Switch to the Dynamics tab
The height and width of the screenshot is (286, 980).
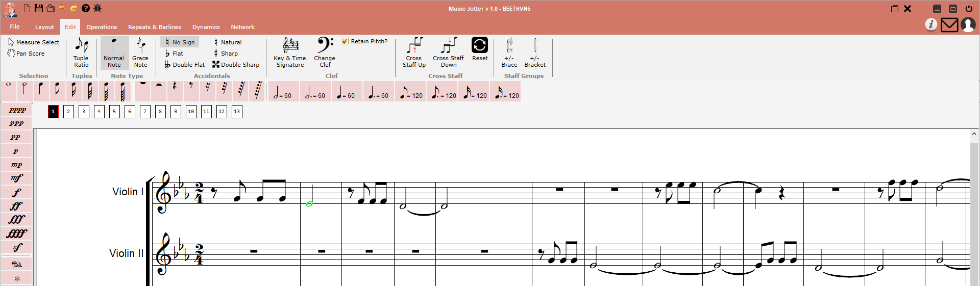click(x=206, y=27)
